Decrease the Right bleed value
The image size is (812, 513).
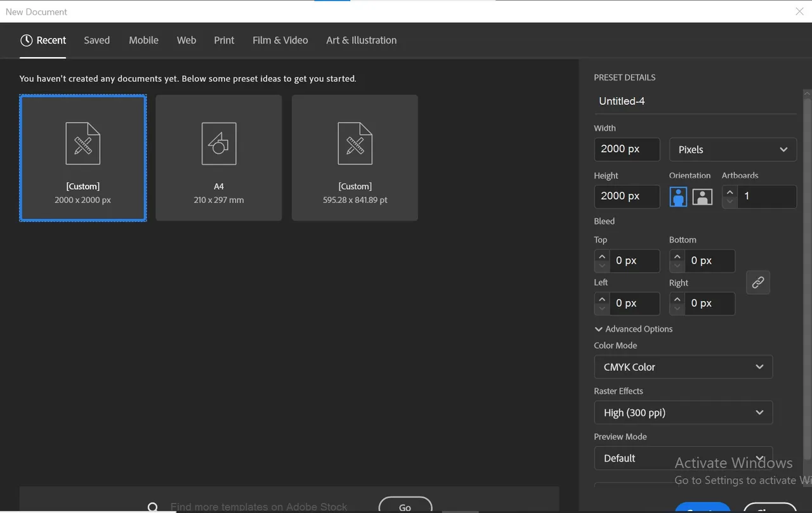click(678, 309)
